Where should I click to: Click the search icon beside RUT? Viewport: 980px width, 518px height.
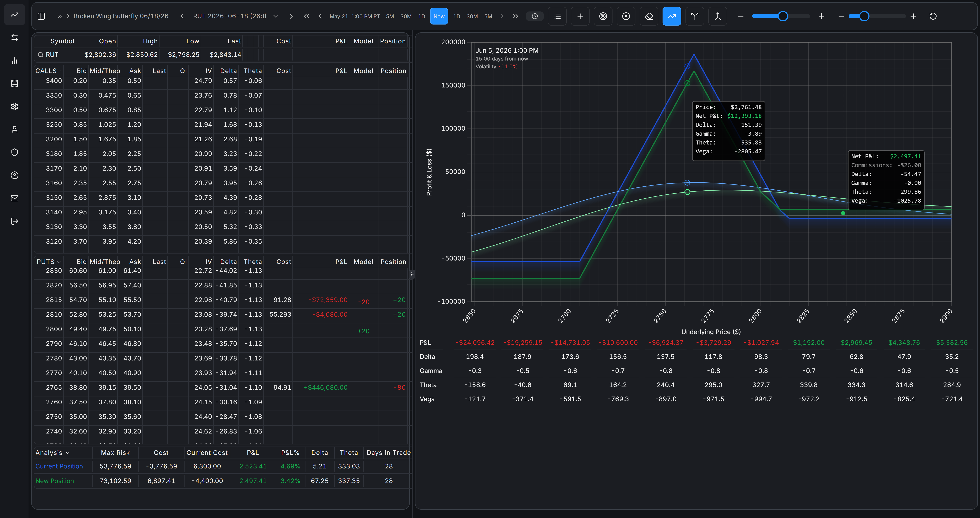point(40,55)
